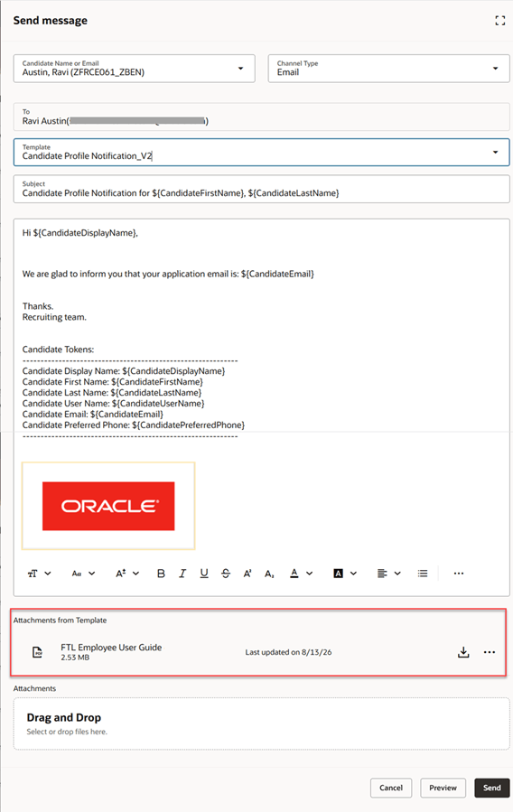Viewport: 513px width, 812px height.
Task: Apply subscript formatting
Action: [269, 574]
